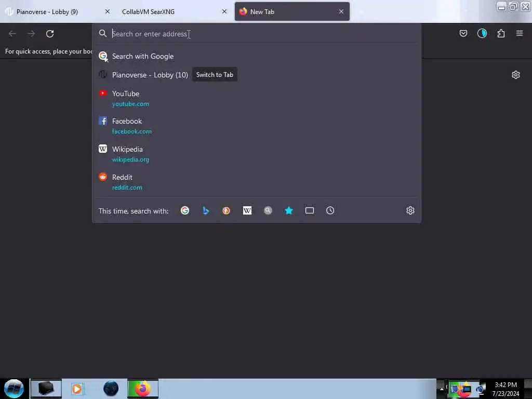
Task: Search this time with Bing icon
Action: pos(206,211)
